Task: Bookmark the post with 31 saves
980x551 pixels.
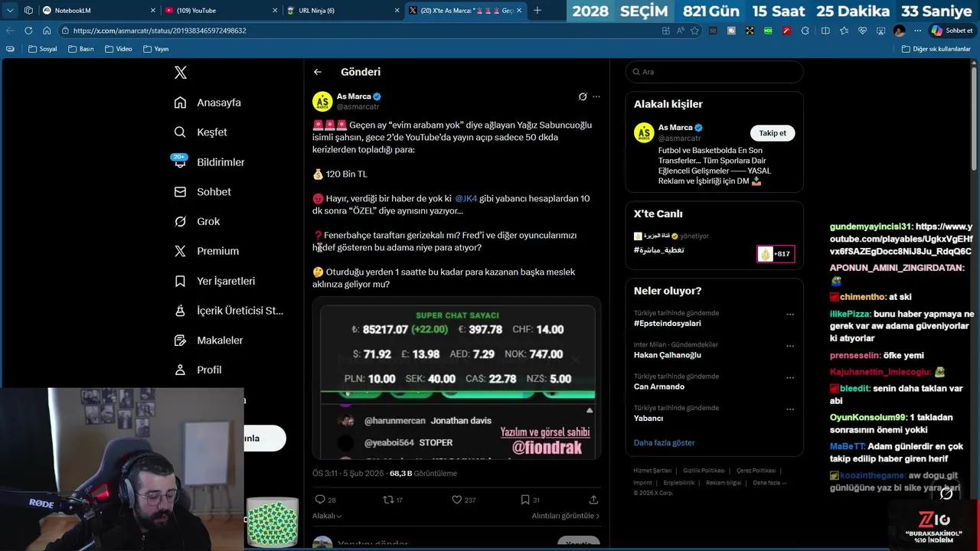Action: pos(530,500)
